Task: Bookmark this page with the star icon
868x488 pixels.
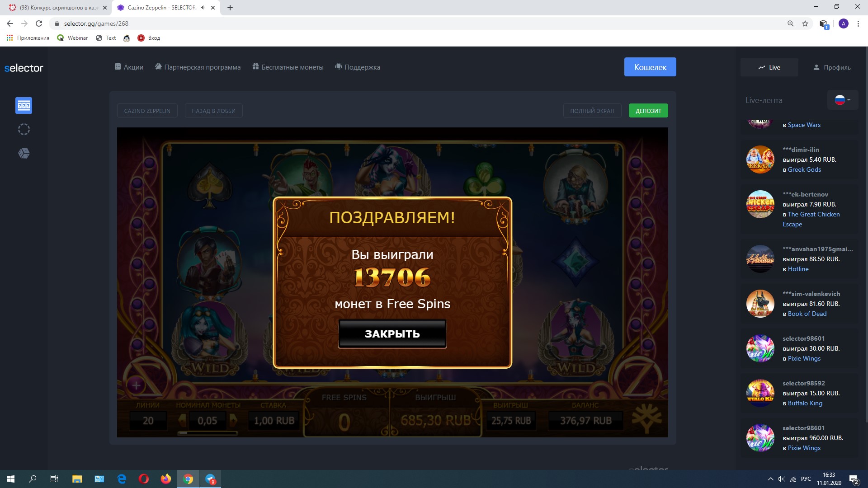Action: 805,23
